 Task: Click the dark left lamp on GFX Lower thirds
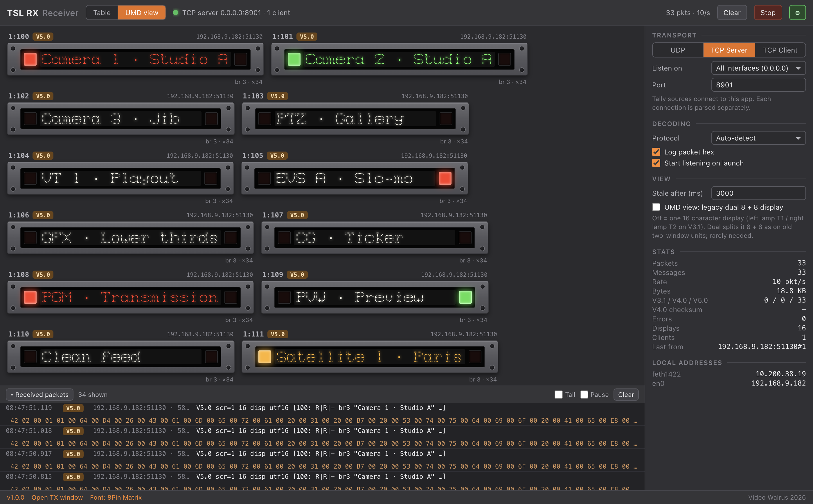click(30, 238)
